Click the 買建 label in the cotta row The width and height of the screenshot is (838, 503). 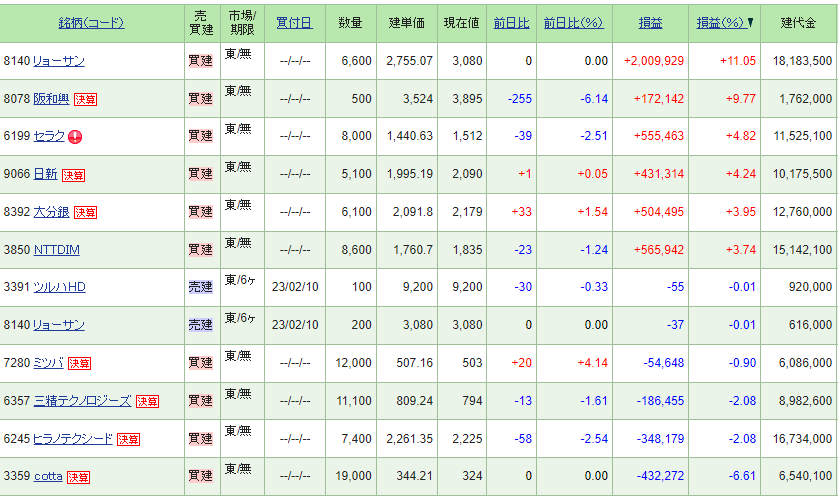pyautogui.click(x=200, y=476)
